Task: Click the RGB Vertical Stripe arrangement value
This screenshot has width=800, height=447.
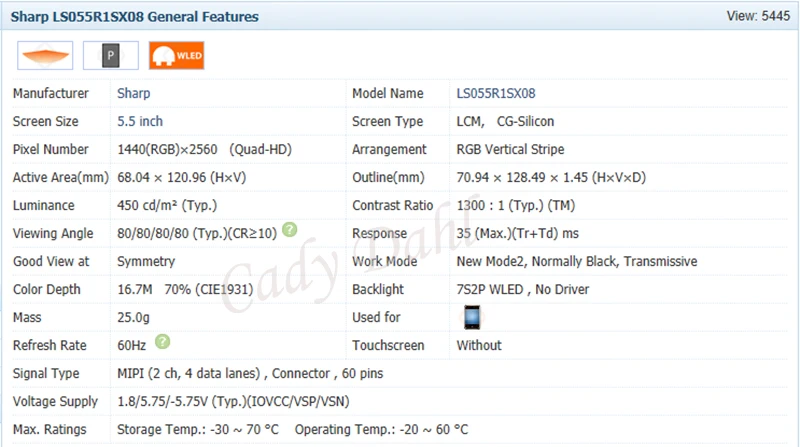Action: [x=510, y=150]
